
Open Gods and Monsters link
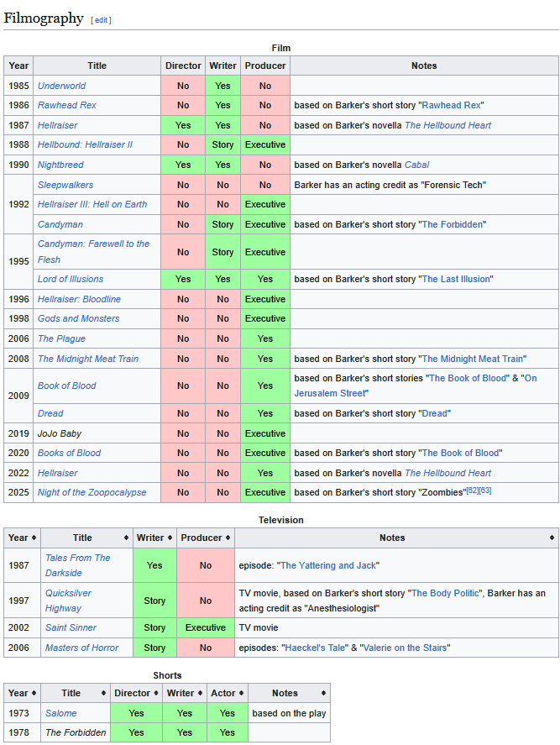point(78,319)
